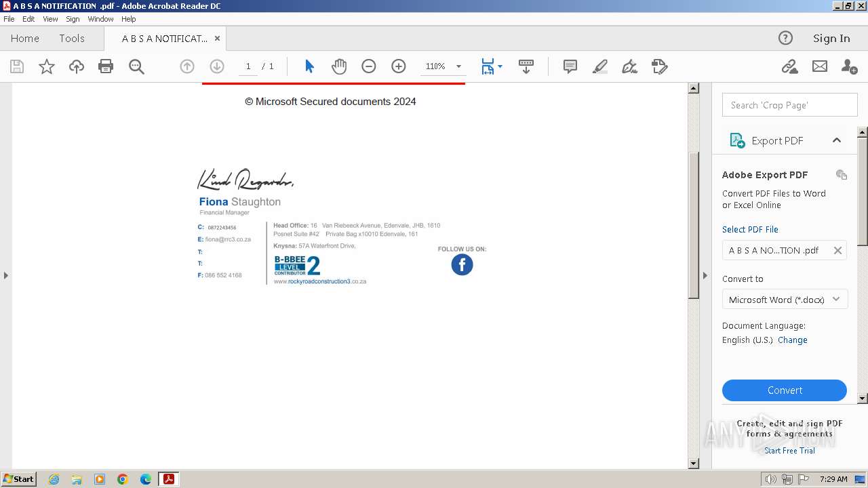Open Microsoft Edge from the taskbar

click(x=146, y=479)
